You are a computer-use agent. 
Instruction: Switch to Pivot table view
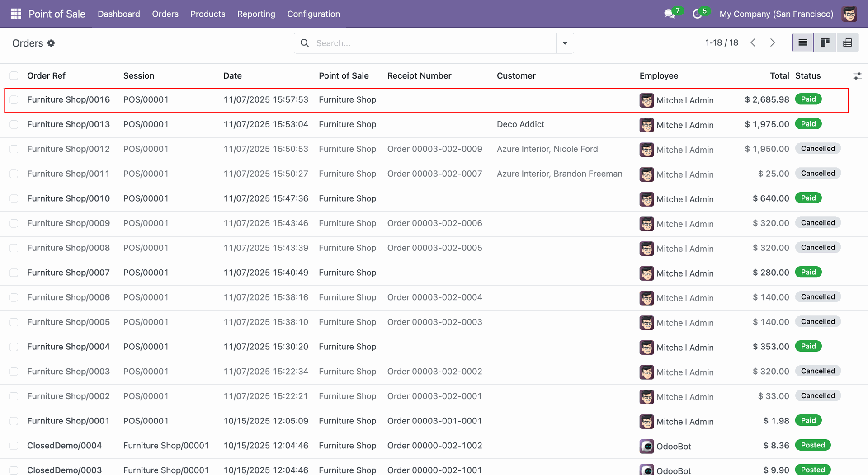pyautogui.click(x=847, y=42)
